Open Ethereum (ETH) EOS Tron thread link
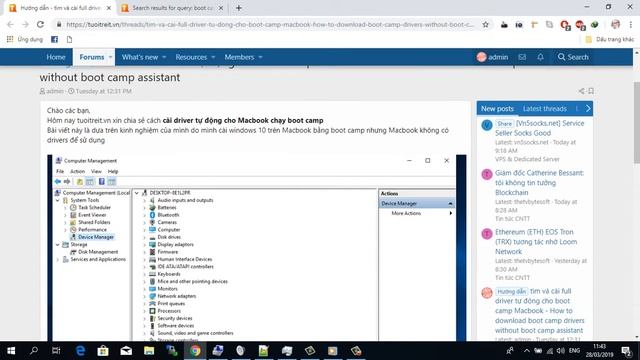The height and width of the screenshot is (360, 640). click(536, 242)
